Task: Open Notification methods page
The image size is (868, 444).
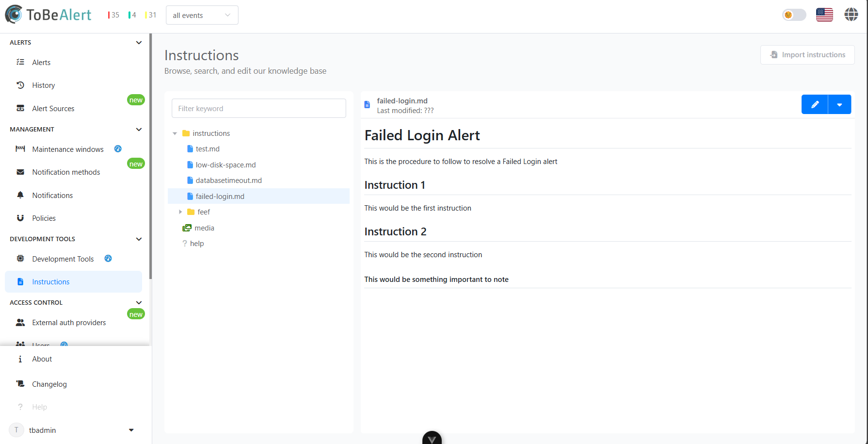Action: (73, 172)
